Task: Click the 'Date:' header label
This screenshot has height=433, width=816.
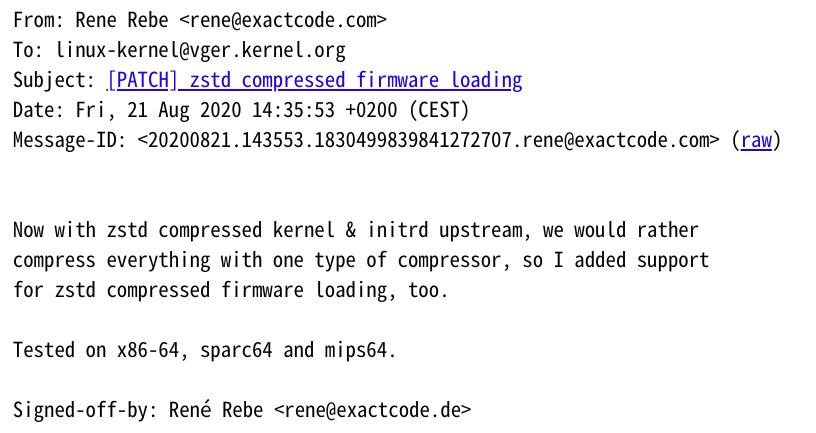Action: click(39, 110)
